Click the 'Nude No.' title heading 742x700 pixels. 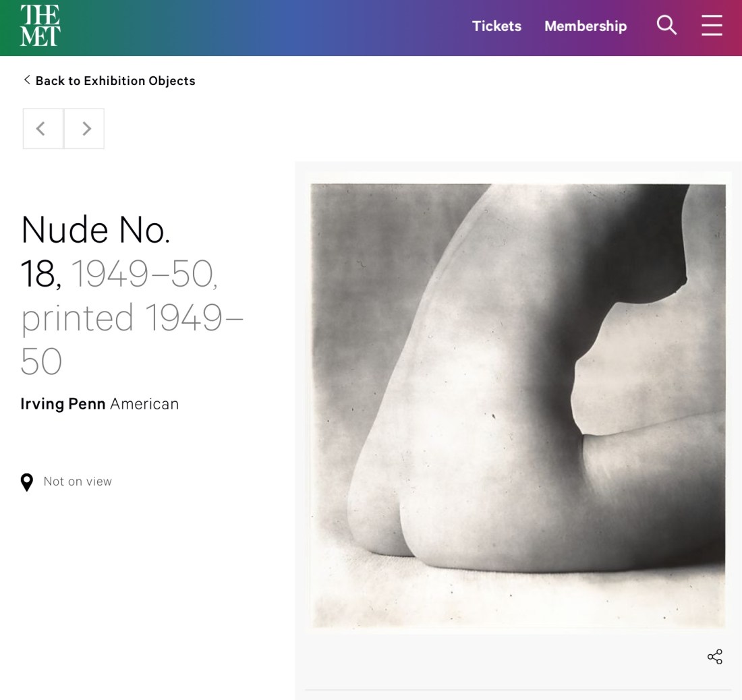(x=96, y=230)
